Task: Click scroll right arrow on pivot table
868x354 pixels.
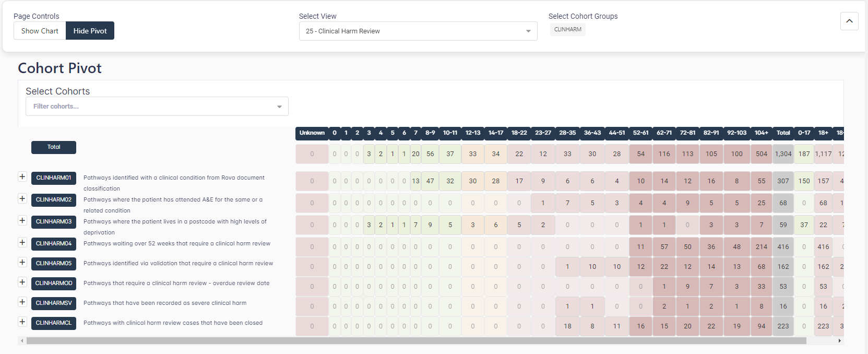Action: tap(839, 341)
